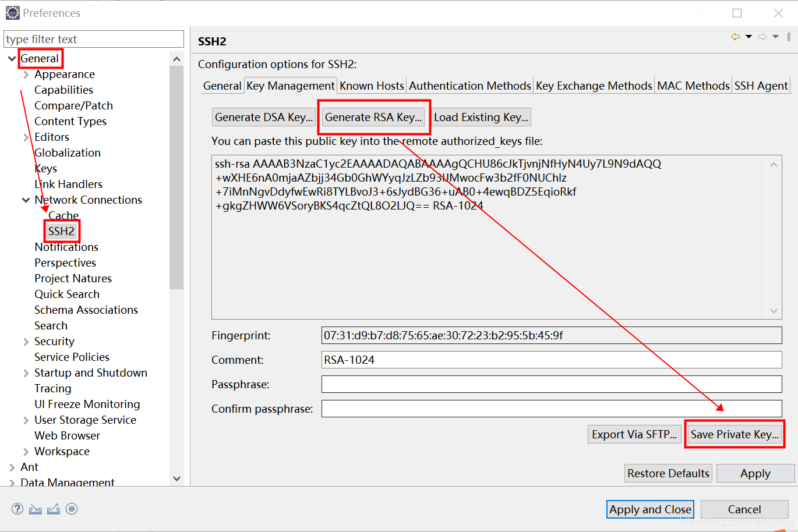798x532 pixels.
Task: Open the forward history dropdown arrow
Action: pos(775,37)
